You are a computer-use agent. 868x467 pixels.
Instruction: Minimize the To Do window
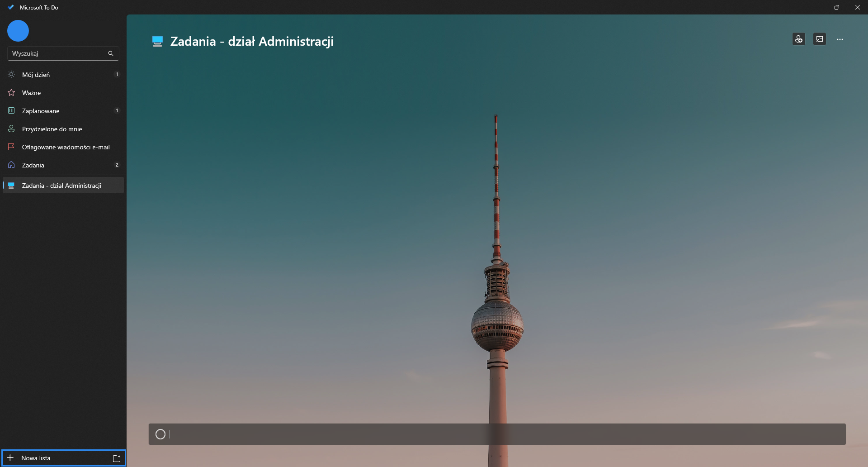tap(816, 7)
